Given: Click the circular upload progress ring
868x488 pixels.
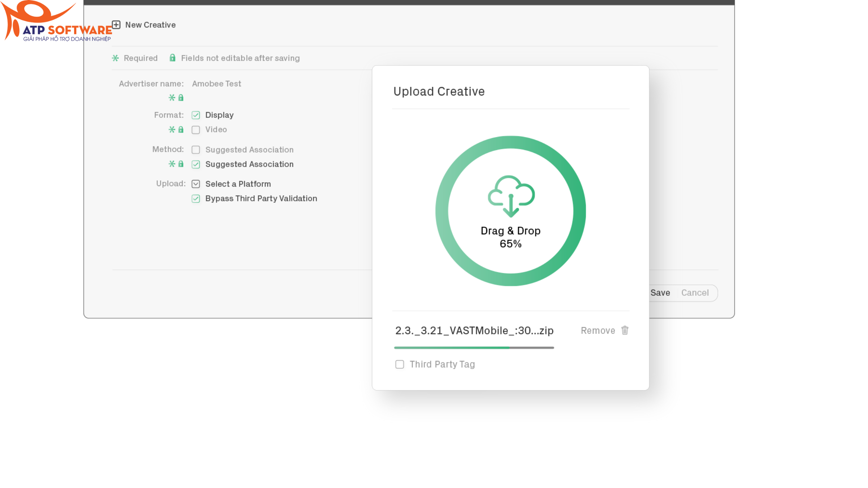Looking at the screenshot, I should tap(442, 211).
